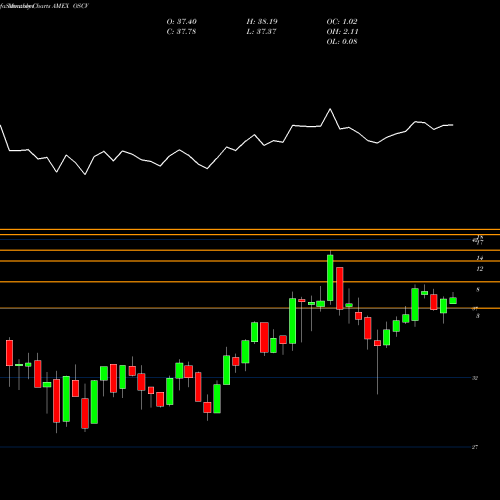Viewport: 500px width, 500px height.
Task: Click the 'OH: 2.11' value
Action: [x=342, y=32]
